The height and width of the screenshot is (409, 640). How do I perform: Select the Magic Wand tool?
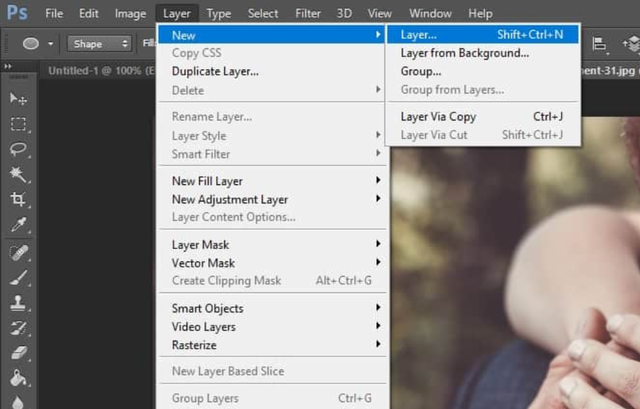tap(18, 174)
